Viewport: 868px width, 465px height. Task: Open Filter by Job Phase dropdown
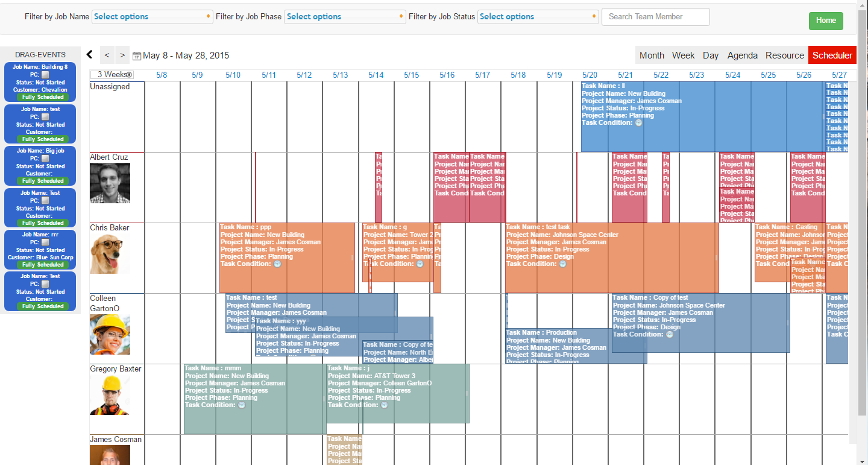(x=345, y=17)
